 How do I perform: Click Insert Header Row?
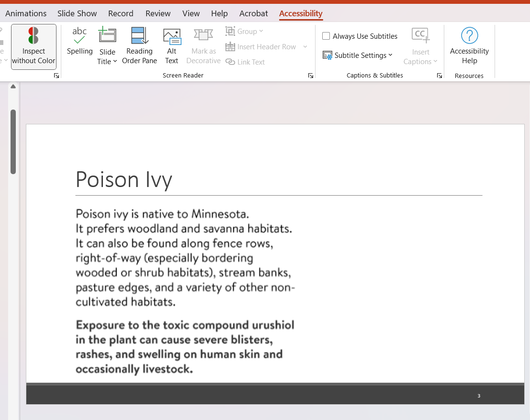[261, 46]
